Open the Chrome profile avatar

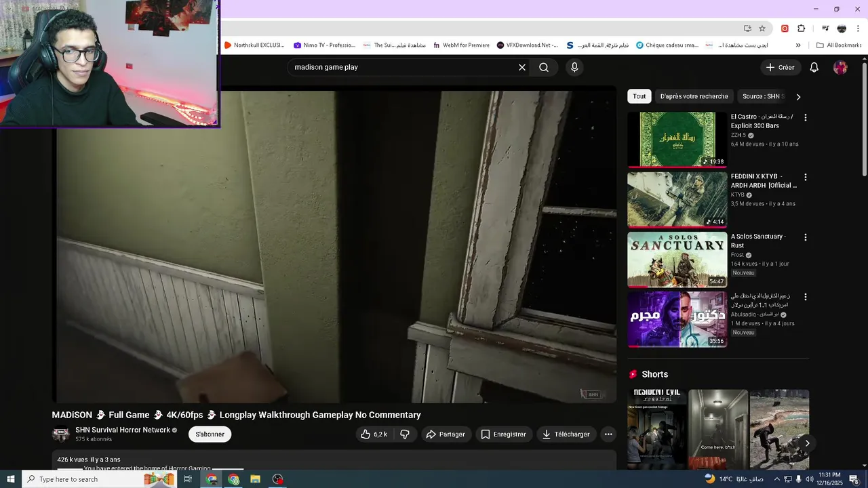(842, 28)
